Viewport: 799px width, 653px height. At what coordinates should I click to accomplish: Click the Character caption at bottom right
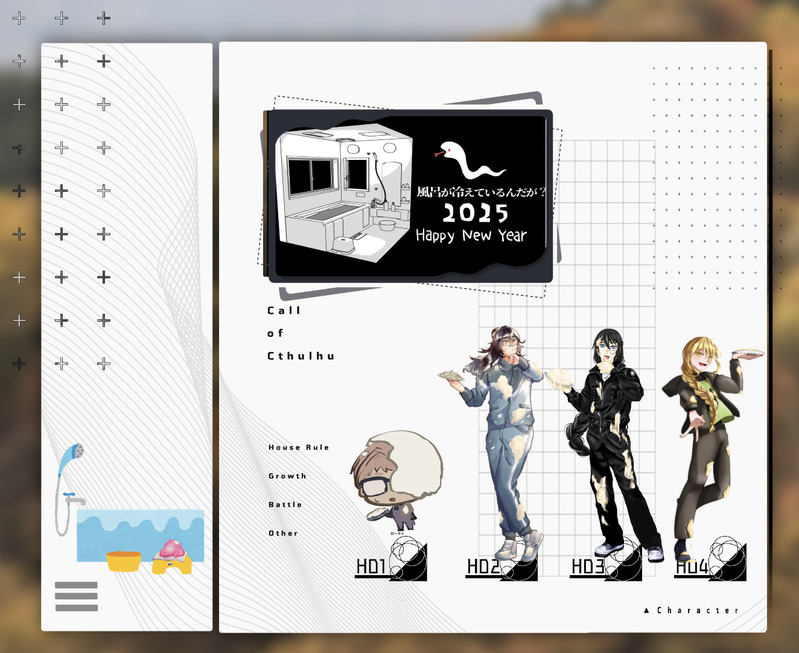click(x=690, y=610)
